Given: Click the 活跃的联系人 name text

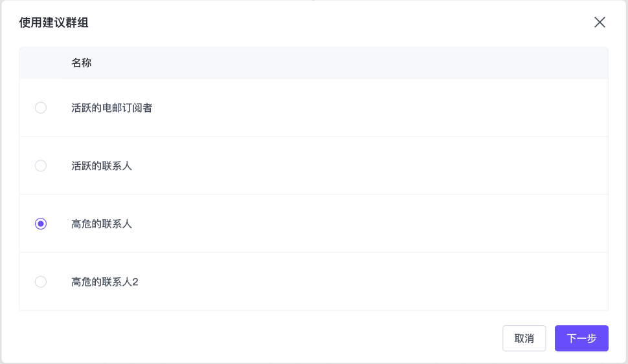Looking at the screenshot, I should point(102,166).
